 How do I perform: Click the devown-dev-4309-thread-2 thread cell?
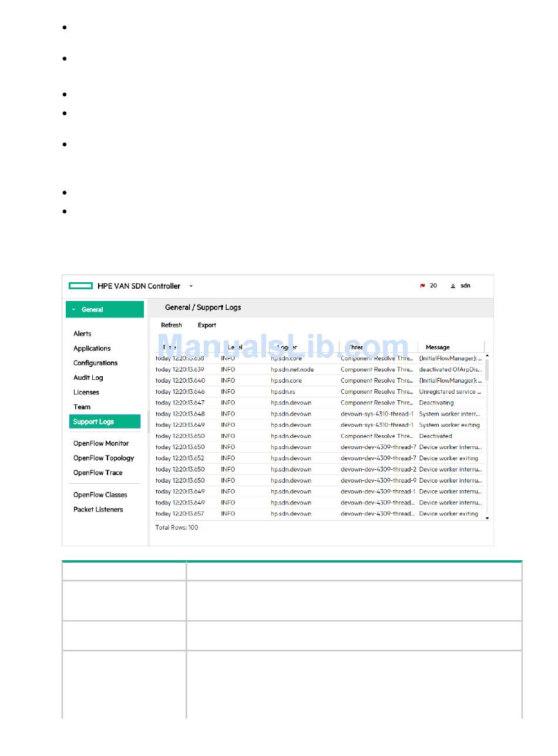pos(378,470)
